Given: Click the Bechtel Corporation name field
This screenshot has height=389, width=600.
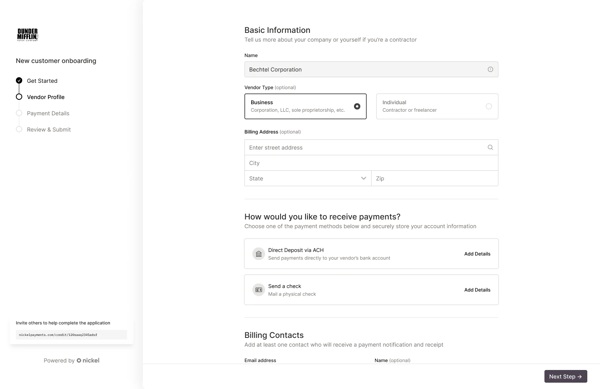Looking at the screenshot, I should 371,69.
